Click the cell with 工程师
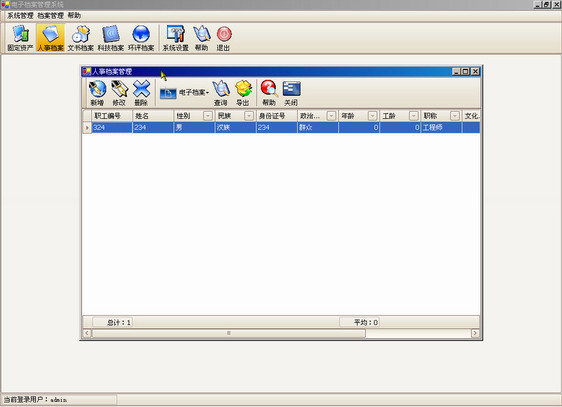 click(x=441, y=128)
